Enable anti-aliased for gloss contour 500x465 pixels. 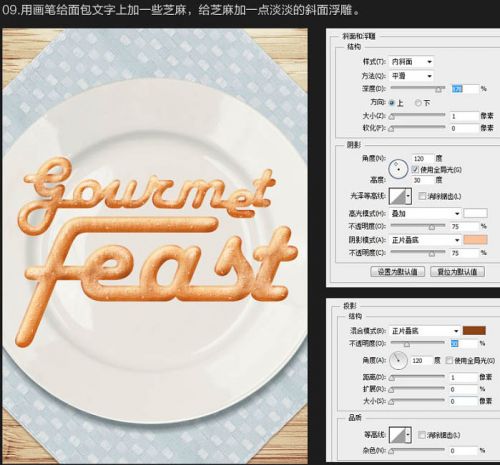coord(422,196)
